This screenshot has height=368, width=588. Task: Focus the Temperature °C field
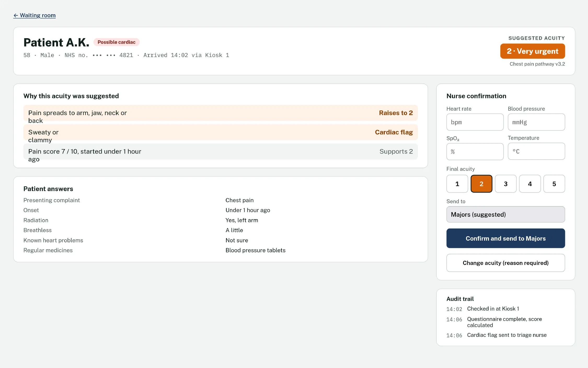(x=536, y=151)
